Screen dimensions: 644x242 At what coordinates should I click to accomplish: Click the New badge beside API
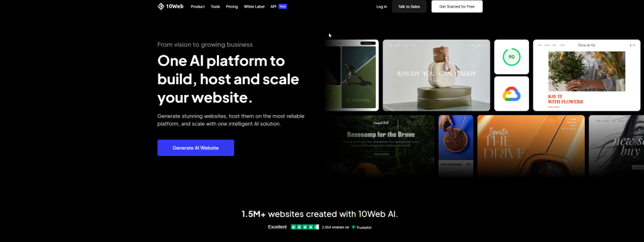tap(282, 6)
